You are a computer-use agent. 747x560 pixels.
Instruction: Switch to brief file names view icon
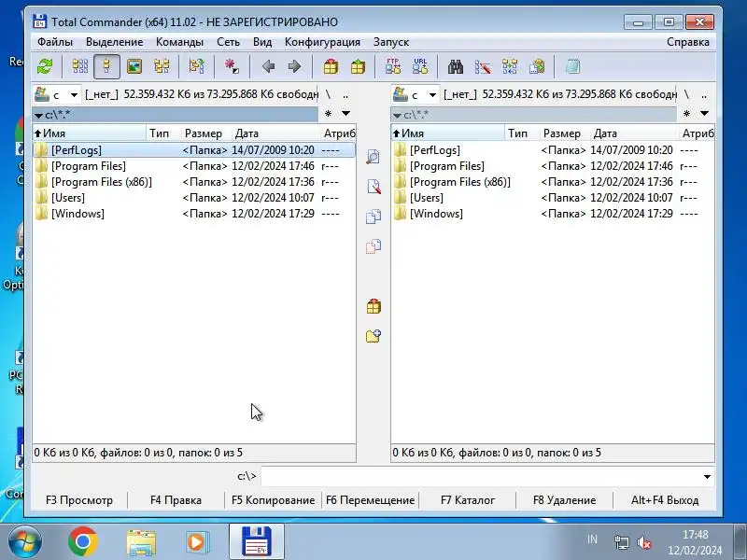coord(80,66)
